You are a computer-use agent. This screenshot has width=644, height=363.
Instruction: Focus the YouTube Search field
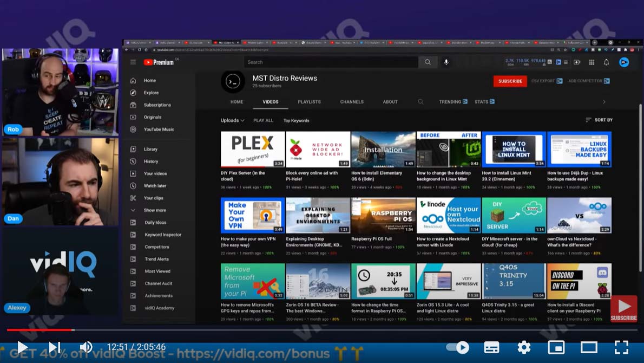(x=331, y=62)
